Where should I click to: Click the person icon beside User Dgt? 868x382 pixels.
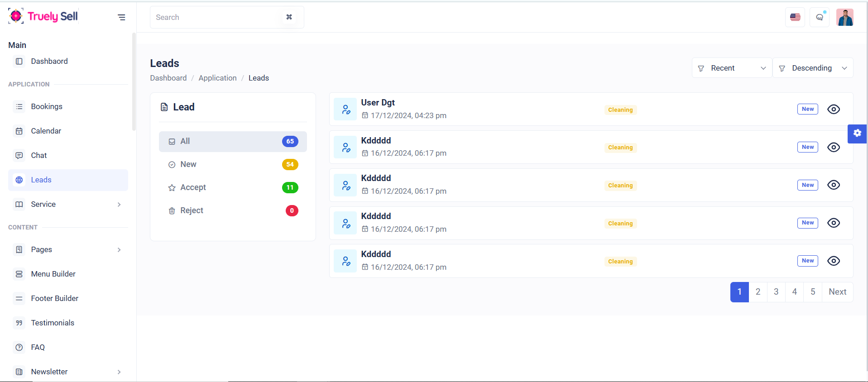point(345,110)
